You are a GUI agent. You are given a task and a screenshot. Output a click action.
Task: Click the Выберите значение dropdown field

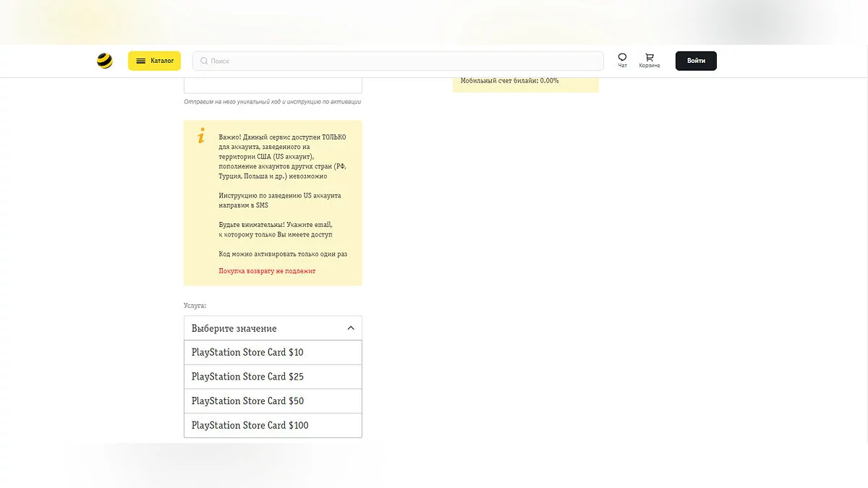[260, 328]
